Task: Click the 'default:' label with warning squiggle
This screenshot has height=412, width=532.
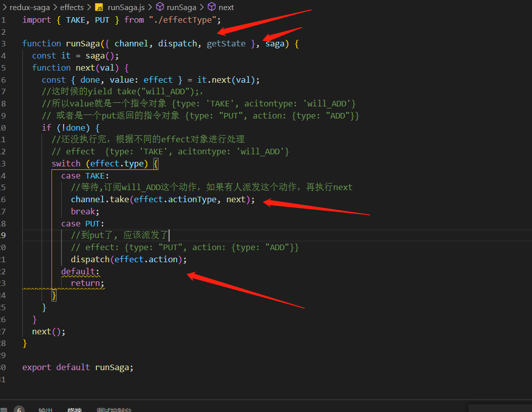Action: [x=80, y=272]
